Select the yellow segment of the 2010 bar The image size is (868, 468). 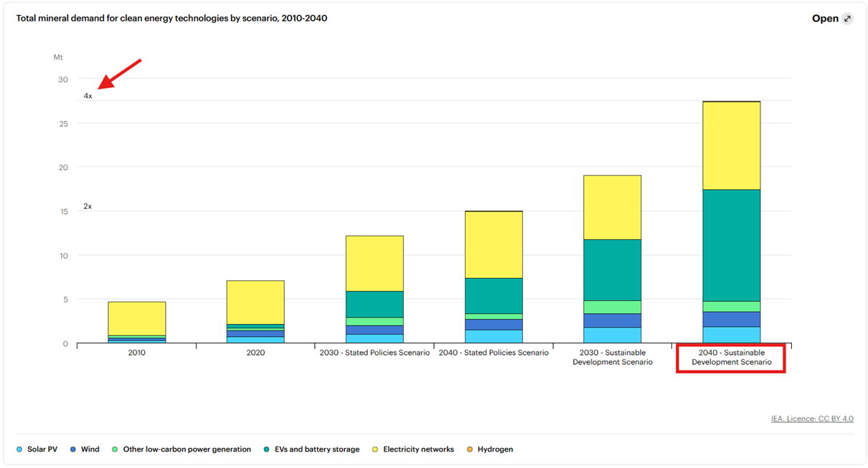[x=137, y=318]
